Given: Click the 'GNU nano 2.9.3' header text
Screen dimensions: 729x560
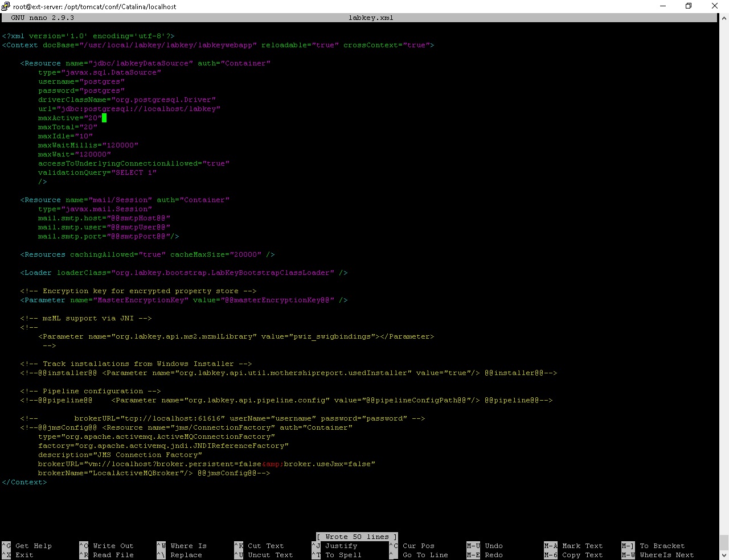Looking at the screenshot, I should pyautogui.click(x=43, y=18).
